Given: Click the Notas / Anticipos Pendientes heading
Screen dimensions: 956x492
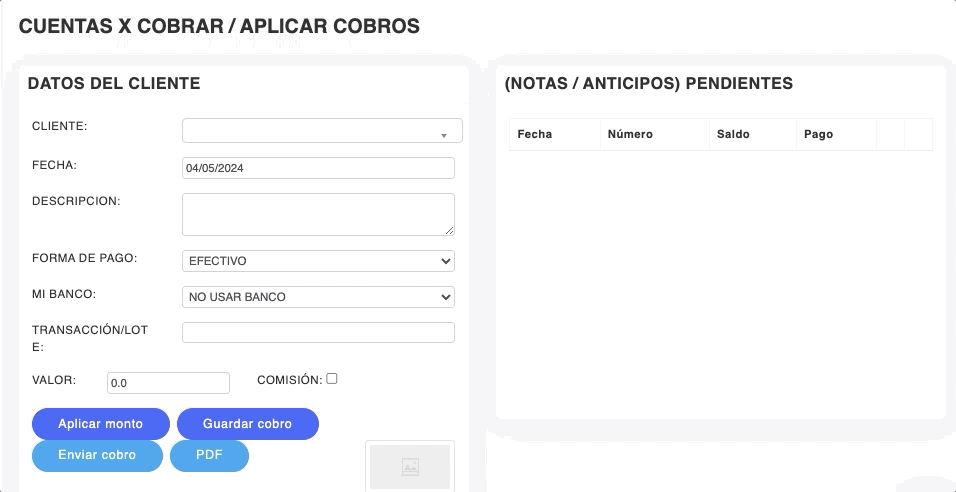Looking at the screenshot, I should pyautogui.click(x=649, y=84).
